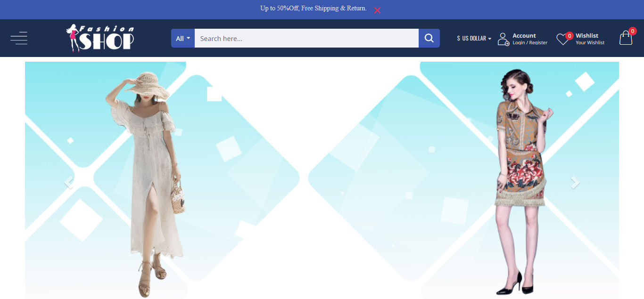Open the US Dollar currency selector
The image size is (644, 299).
[474, 38]
